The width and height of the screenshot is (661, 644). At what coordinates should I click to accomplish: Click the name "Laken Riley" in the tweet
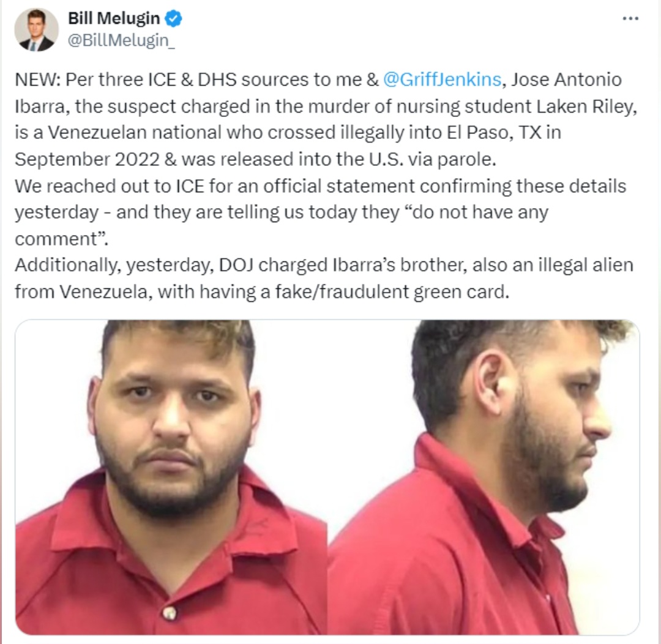586,107
